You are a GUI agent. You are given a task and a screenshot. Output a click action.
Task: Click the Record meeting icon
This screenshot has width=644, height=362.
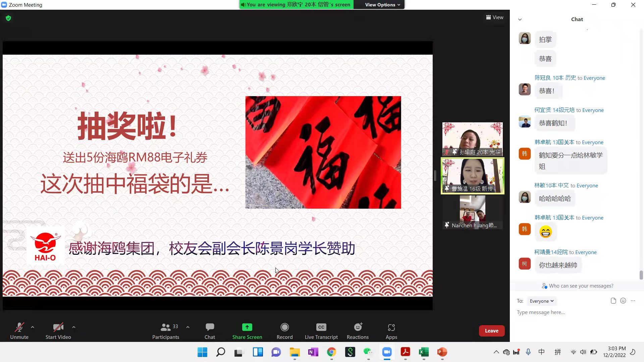pos(284,327)
